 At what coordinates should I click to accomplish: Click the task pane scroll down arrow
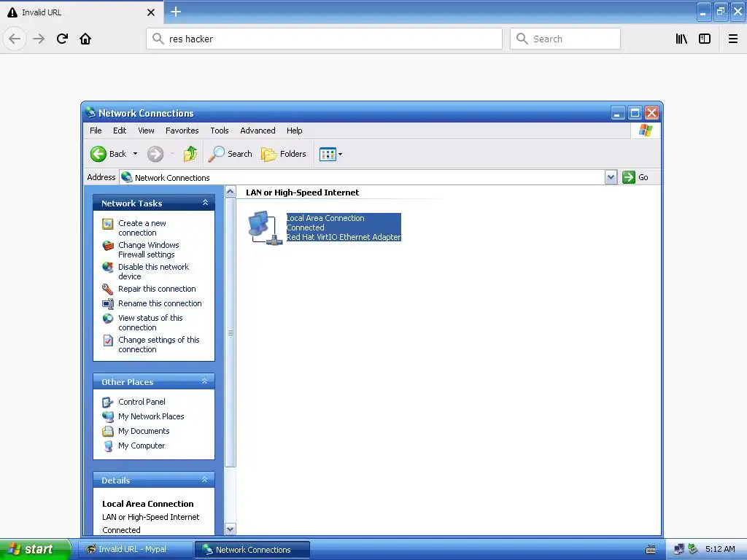pyautogui.click(x=230, y=529)
